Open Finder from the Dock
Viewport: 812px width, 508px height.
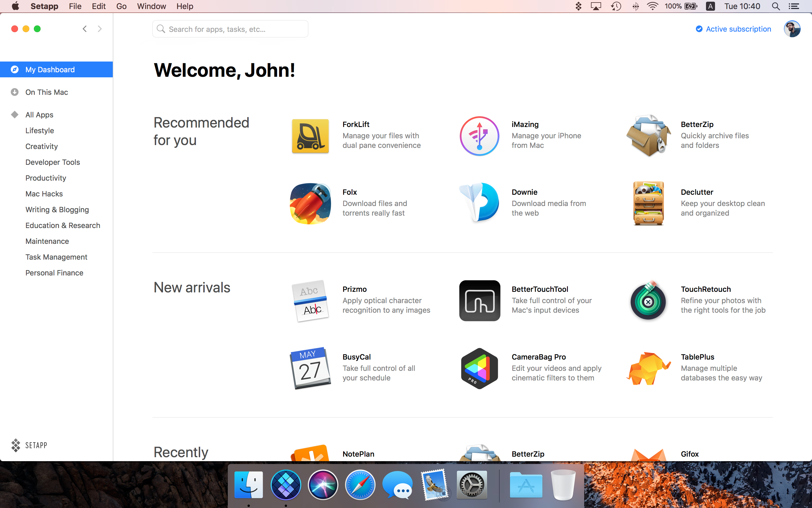pyautogui.click(x=249, y=485)
